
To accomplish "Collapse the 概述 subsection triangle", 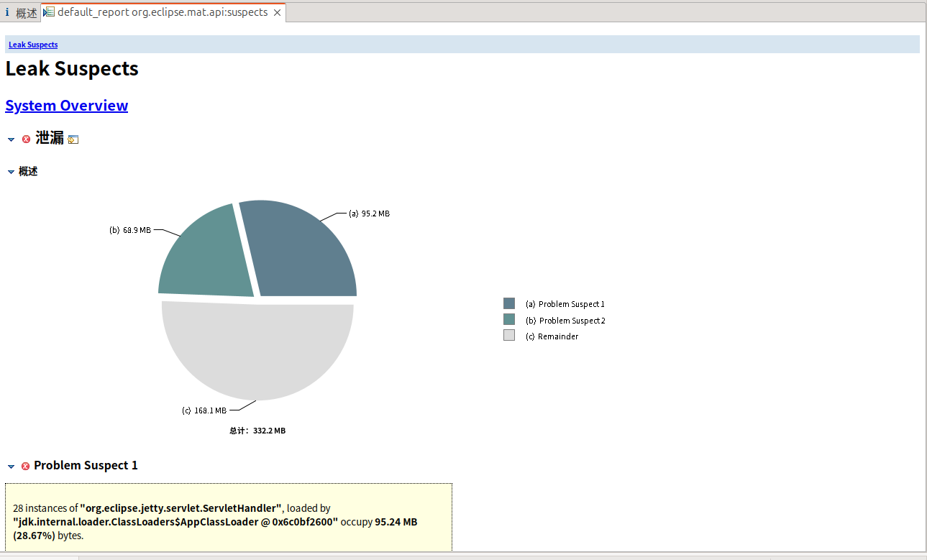I will click(11, 172).
